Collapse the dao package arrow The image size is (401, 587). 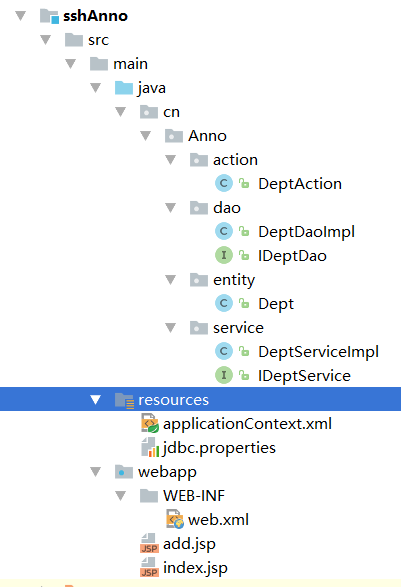click(x=171, y=208)
